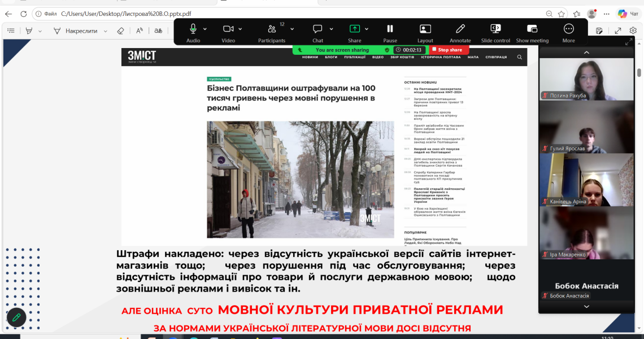The width and height of the screenshot is (644, 339).
Task: Click the PDF save icon
Action: (599, 31)
